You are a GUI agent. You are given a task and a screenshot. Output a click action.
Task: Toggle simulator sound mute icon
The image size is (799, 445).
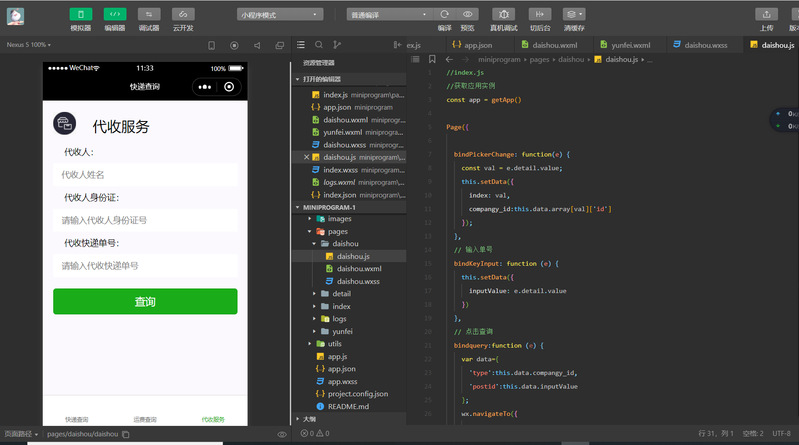click(257, 45)
